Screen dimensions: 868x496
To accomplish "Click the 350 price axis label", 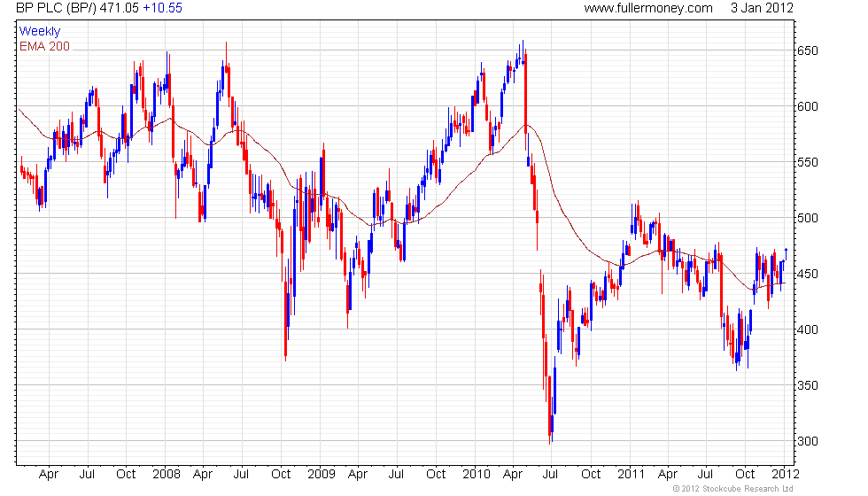I will (x=807, y=385).
